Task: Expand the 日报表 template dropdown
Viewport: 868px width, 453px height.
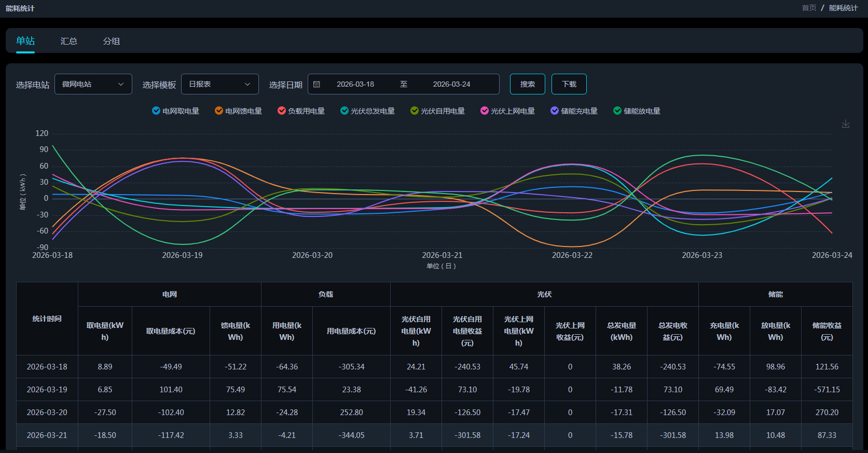Action: (x=220, y=84)
